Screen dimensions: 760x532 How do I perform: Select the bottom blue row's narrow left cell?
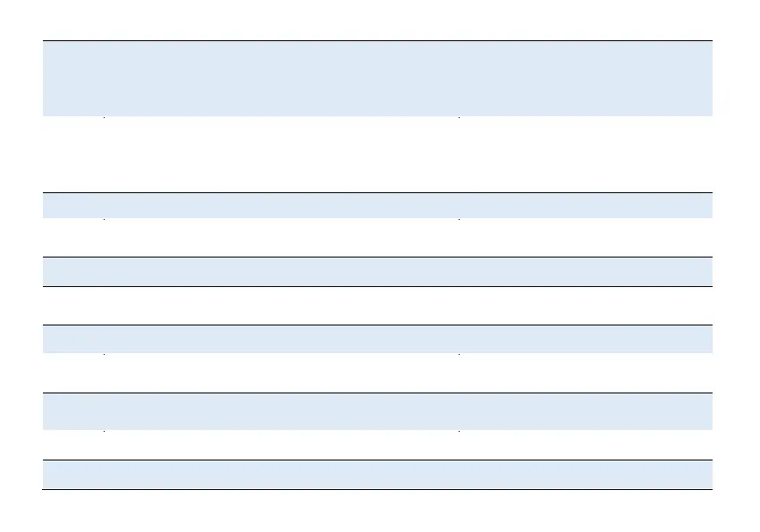[73, 474]
